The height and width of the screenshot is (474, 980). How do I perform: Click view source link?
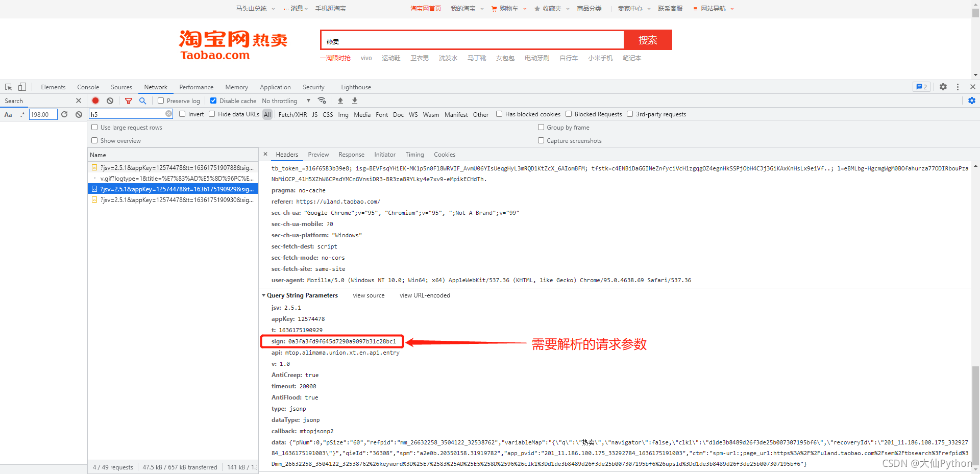[x=369, y=295]
